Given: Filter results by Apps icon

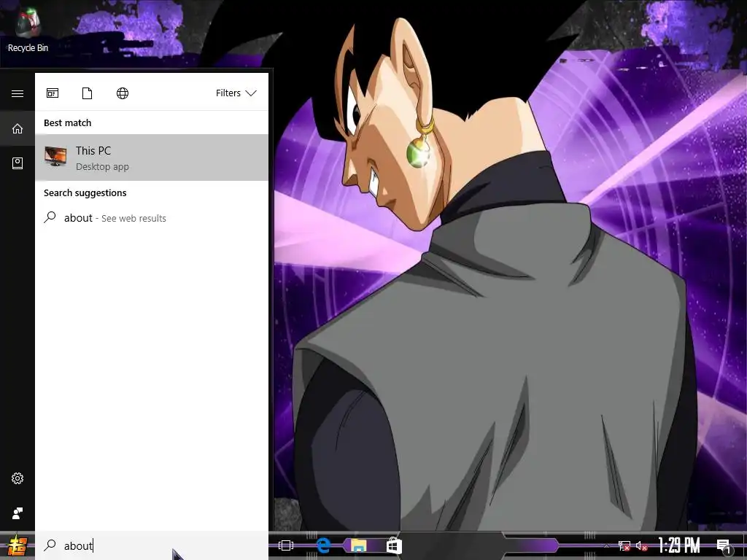Looking at the screenshot, I should pos(53,93).
